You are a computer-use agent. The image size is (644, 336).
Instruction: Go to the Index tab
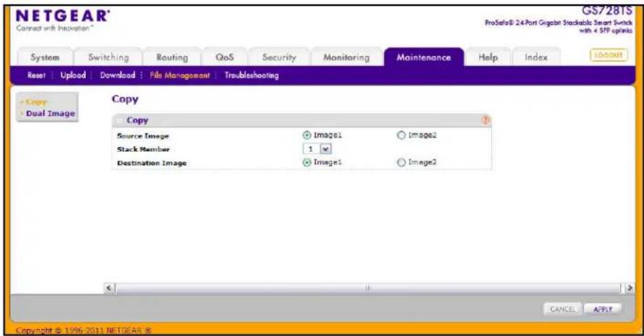pos(536,57)
